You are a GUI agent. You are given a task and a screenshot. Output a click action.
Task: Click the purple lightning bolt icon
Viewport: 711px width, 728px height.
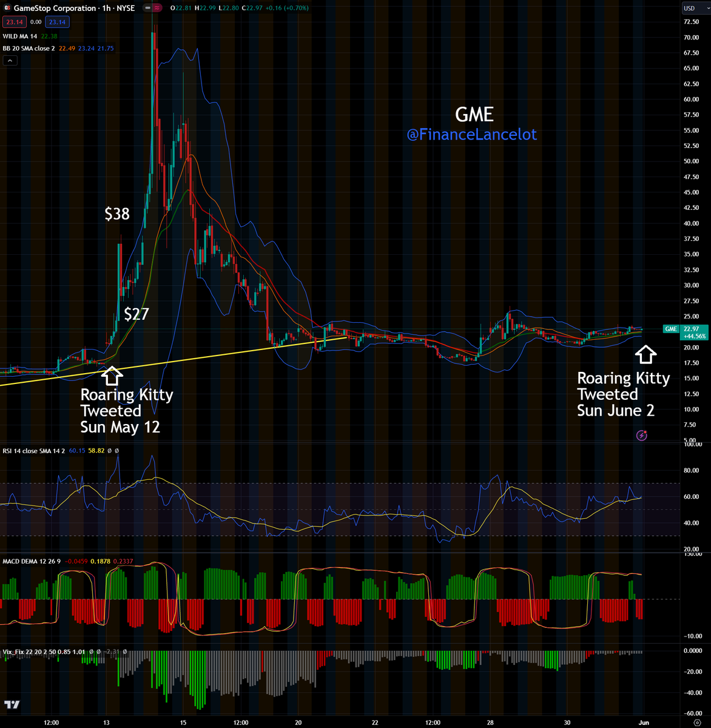pyautogui.click(x=642, y=435)
